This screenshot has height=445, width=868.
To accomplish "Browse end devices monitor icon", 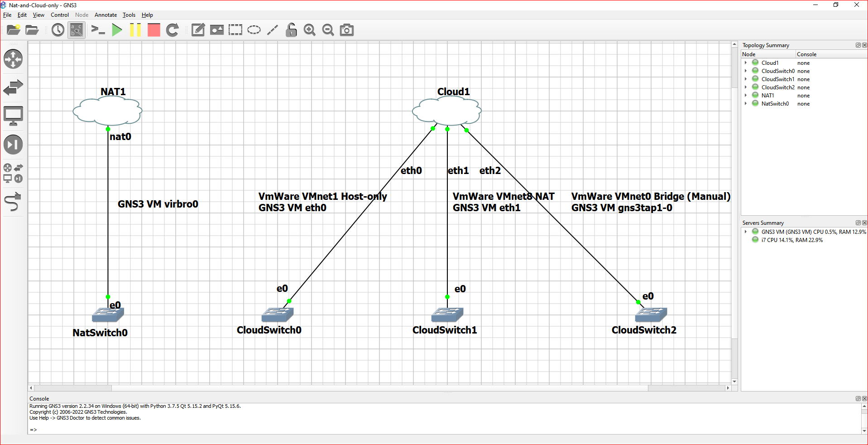I will [x=13, y=116].
